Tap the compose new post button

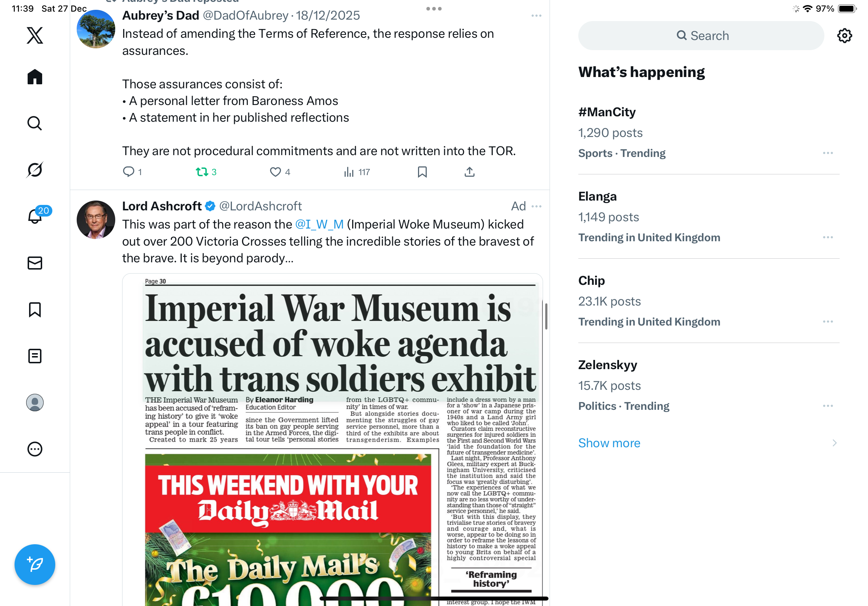click(35, 565)
